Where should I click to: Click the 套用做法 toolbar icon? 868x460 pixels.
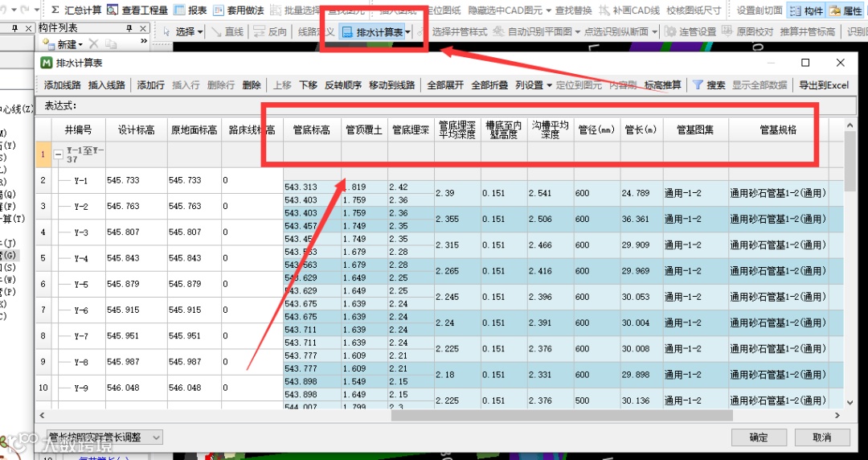[x=219, y=10]
